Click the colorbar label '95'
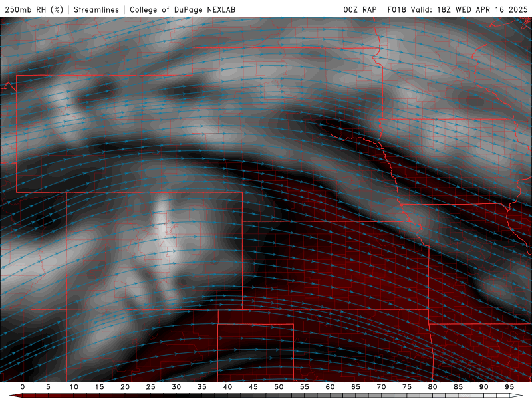 tap(509, 387)
